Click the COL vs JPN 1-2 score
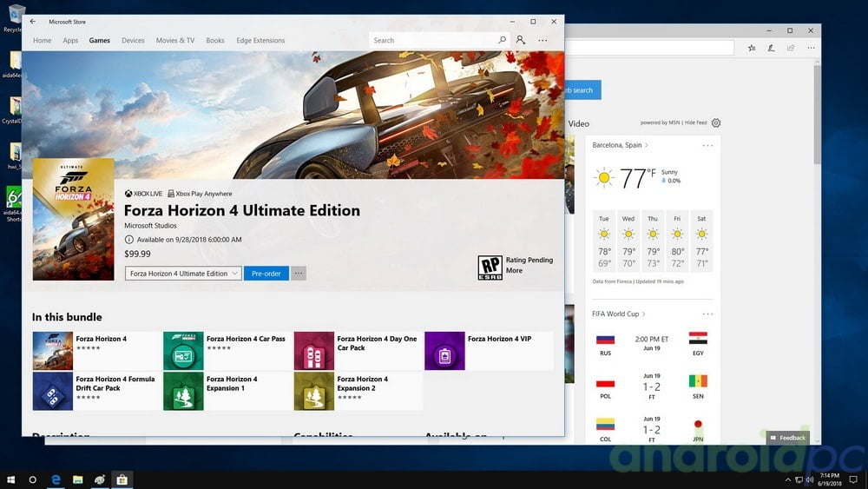Image resolution: width=868 pixels, height=489 pixels. 652,430
